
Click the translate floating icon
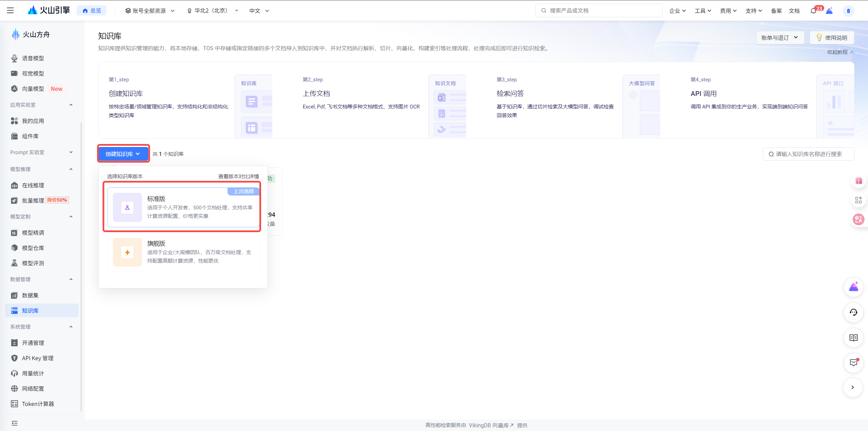859,220
